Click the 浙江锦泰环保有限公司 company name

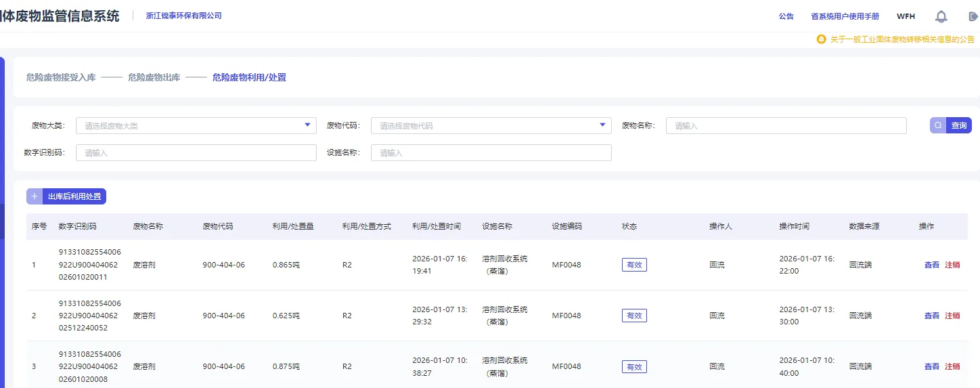pos(184,16)
